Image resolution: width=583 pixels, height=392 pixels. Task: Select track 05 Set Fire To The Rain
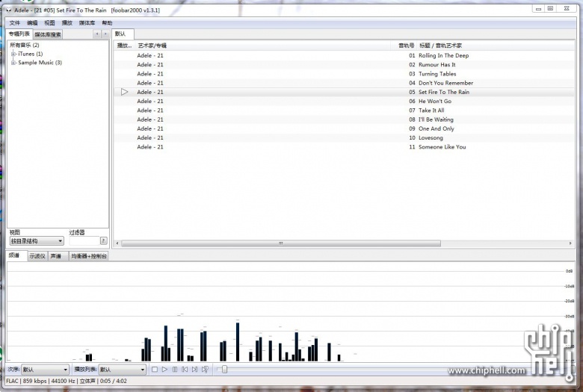click(344, 92)
